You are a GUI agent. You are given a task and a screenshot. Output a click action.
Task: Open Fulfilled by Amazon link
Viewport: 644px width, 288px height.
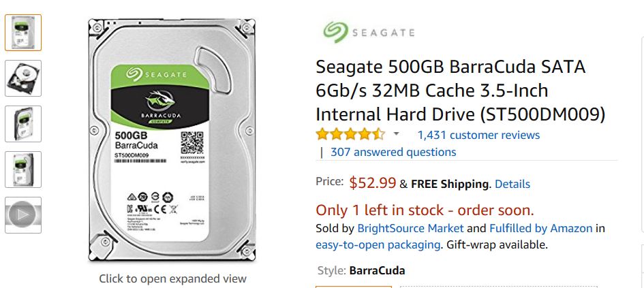coord(541,228)
